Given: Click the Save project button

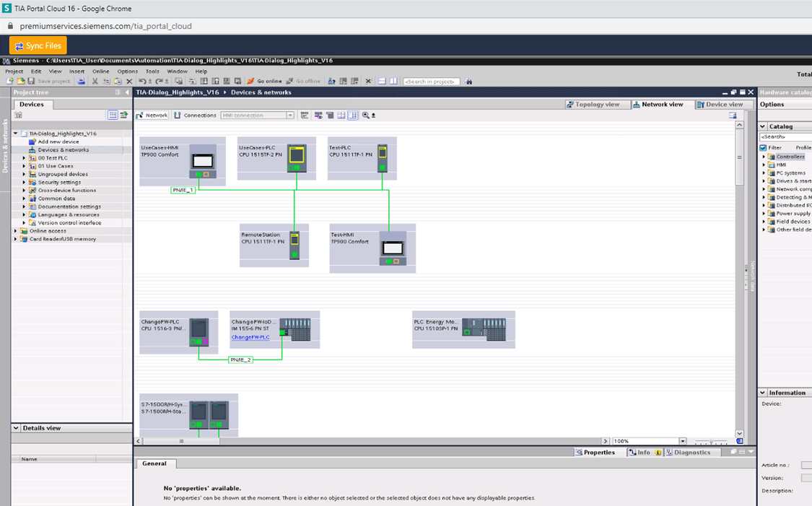Looking at the screenshot, I should click(48, 82).
